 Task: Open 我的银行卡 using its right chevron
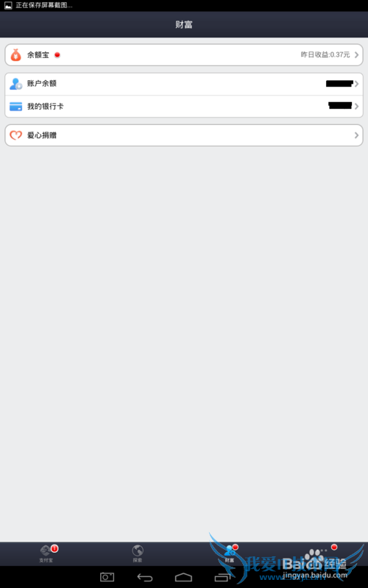click(x=356, y=107)
